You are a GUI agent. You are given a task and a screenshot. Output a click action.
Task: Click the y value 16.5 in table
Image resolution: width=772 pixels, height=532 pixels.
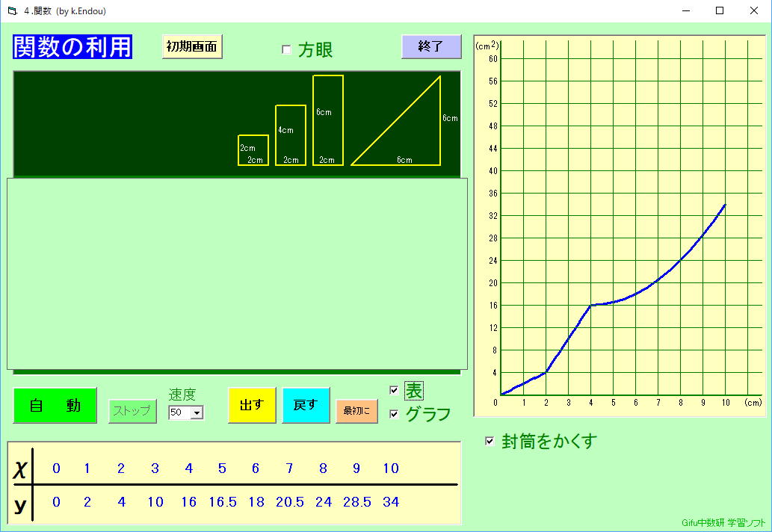(223, 502)
